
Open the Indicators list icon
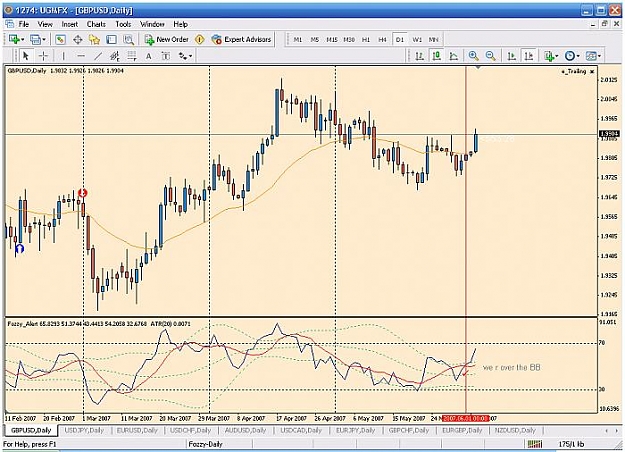click(549, 56)
